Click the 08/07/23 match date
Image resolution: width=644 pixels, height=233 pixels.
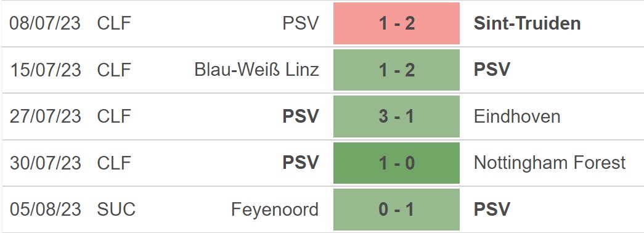tap(45, 23)
